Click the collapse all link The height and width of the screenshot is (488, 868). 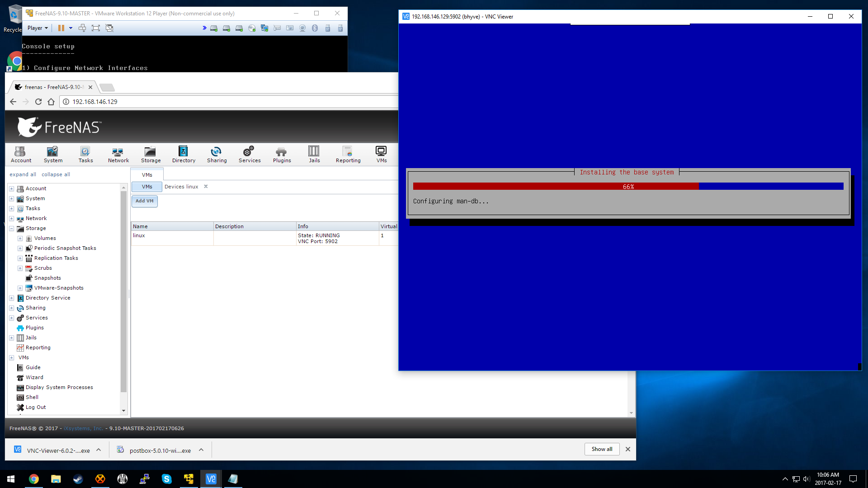click(56, 174)
